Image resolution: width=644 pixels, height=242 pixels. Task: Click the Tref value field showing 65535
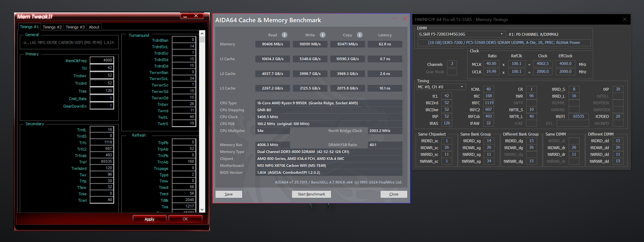(x=102, y=162)
